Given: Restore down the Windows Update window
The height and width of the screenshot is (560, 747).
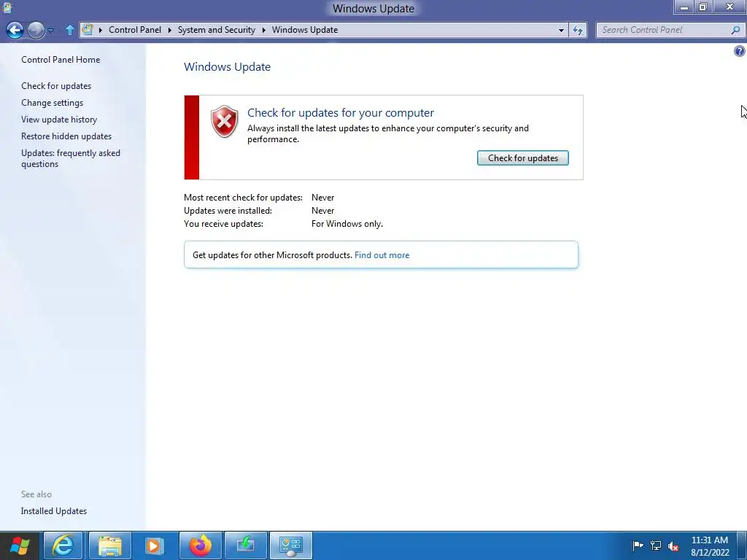Looking at the screenshot, I should [703, 7].
